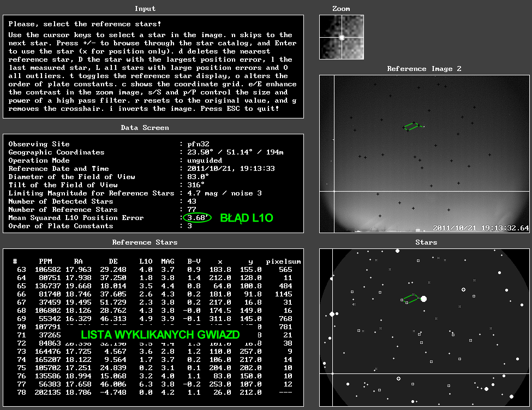Select the 'Data Screen' panel title
Viewport: 532px width, 410px height.
pos(145,128)
